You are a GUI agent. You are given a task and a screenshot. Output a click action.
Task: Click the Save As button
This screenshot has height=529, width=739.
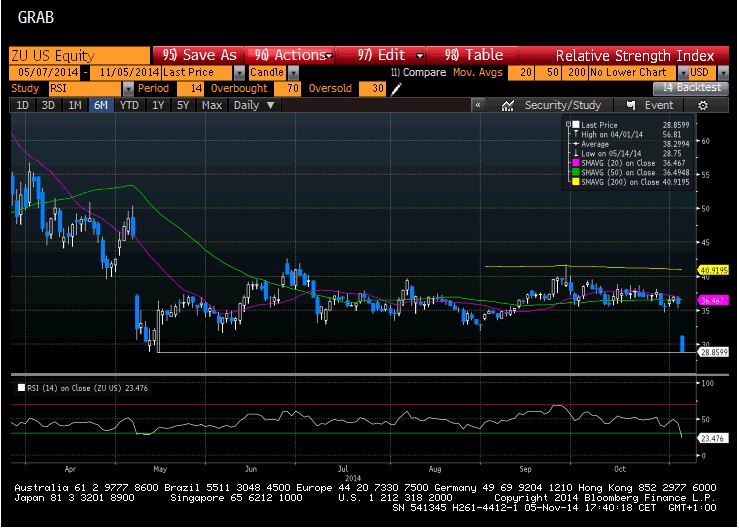(x=198, y=56)
